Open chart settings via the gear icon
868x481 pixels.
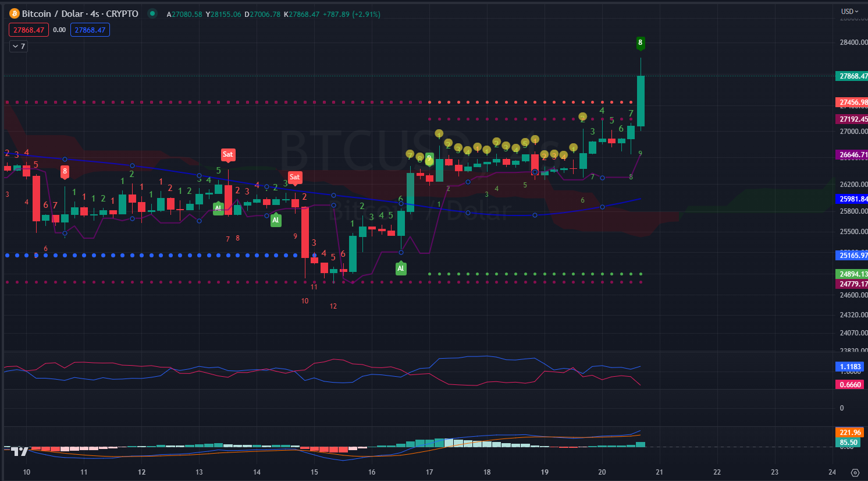click(x=855, y=472)
